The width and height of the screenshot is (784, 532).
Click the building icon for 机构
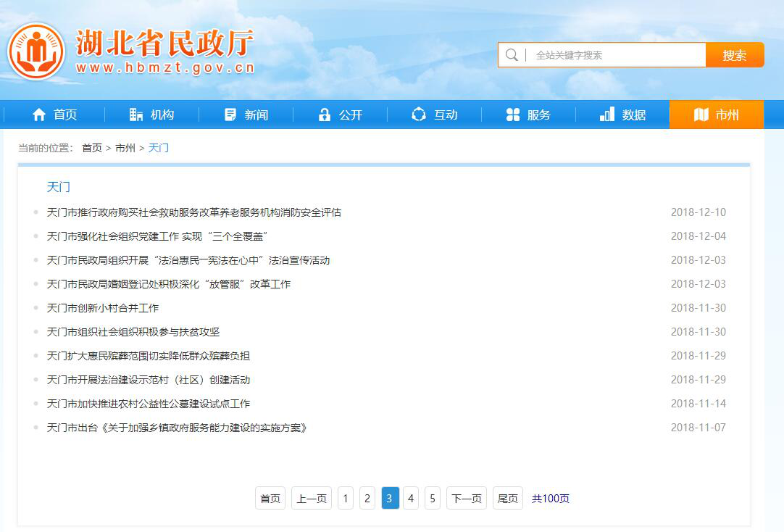click(x=135, y=115)
